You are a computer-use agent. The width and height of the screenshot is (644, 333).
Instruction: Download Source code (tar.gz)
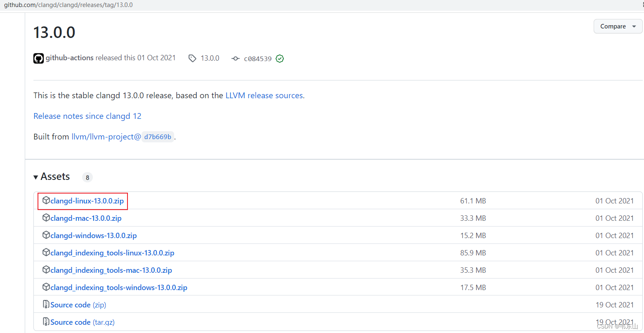pos(83,322)
